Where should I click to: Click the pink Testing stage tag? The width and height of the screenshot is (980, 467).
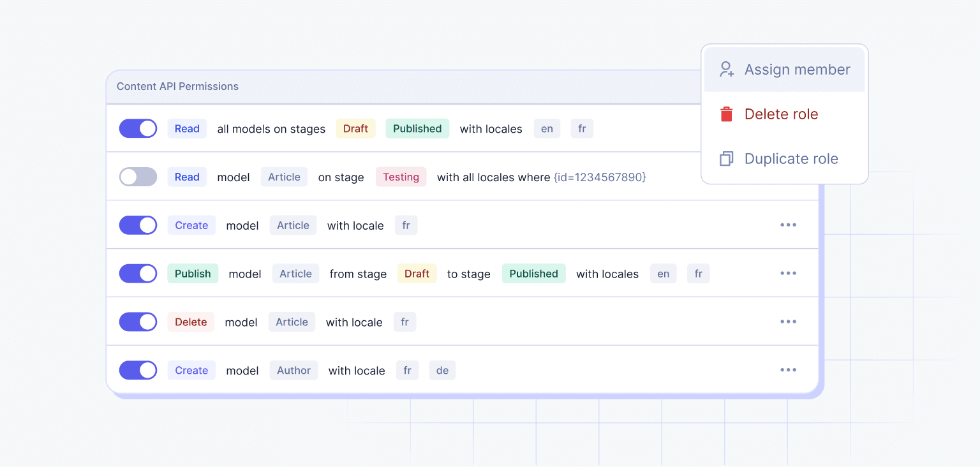pyautogui.click(x=401, y=177)
